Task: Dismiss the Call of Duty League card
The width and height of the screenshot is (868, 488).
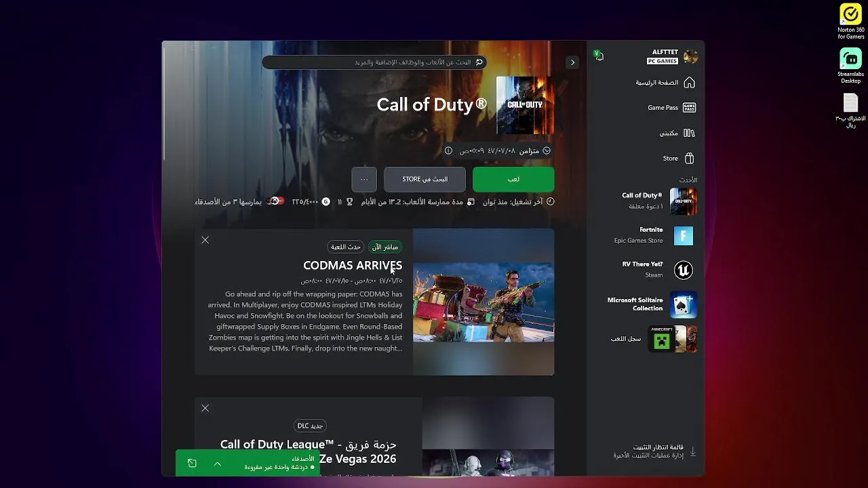Action: pos(205,408)
